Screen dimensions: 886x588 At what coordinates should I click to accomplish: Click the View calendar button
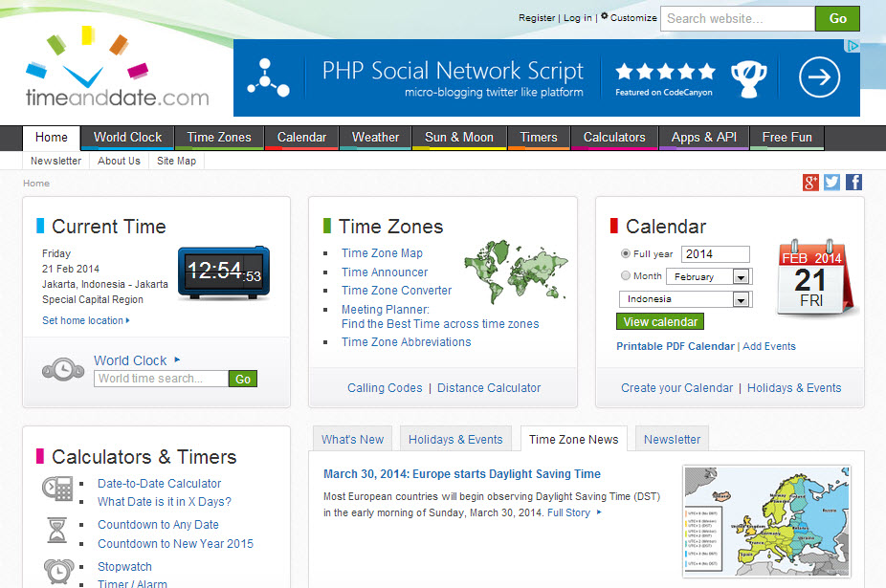point(660,322)
